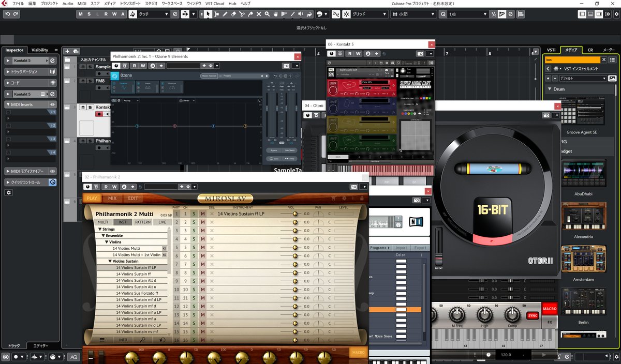Screen dimensions: 621x364
Task: Select the Draw pencil tool
Action: coord(225,14)
